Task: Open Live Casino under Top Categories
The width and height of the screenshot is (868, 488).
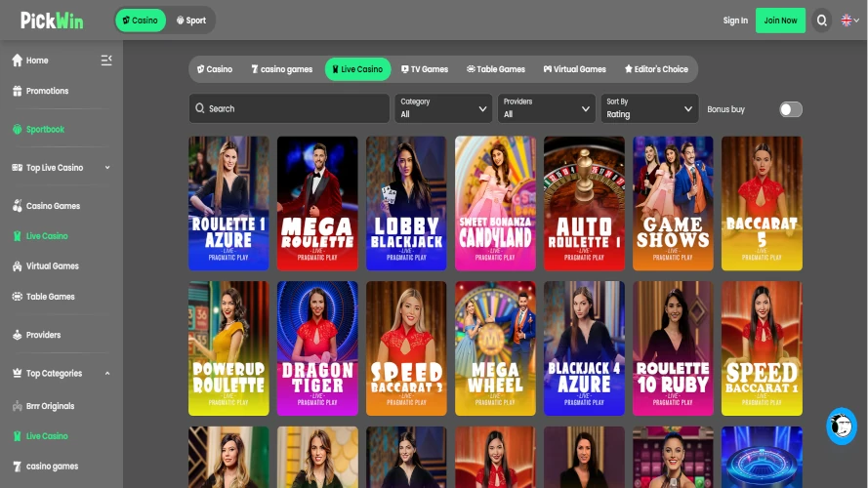Action: coord(40,436)
